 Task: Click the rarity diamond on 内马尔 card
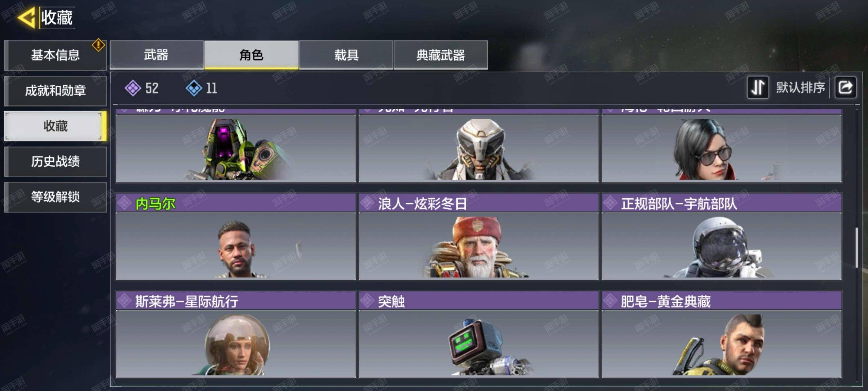pos(124,203)
